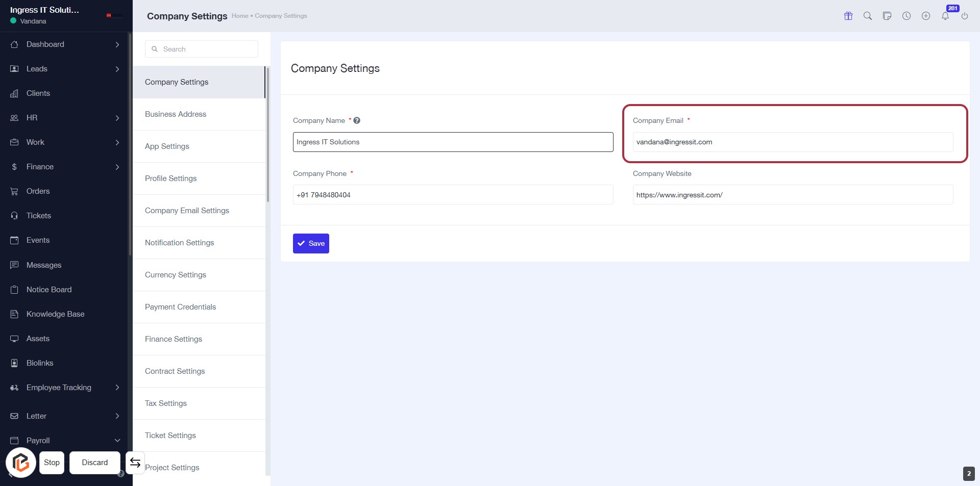Open notifications bell with 281 badge
Viewport: 980px width, 486px height.
(945, 16)
